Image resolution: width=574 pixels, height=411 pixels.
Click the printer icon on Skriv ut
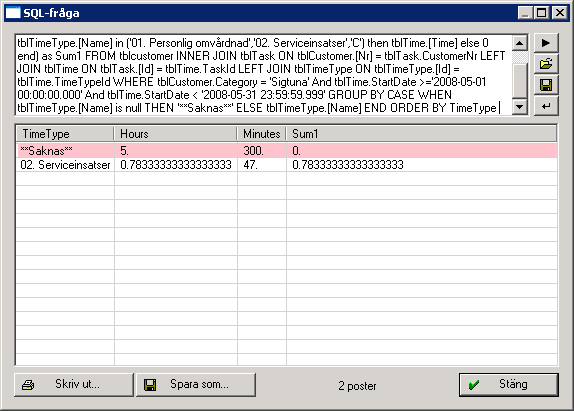click(x=28, y=385)
